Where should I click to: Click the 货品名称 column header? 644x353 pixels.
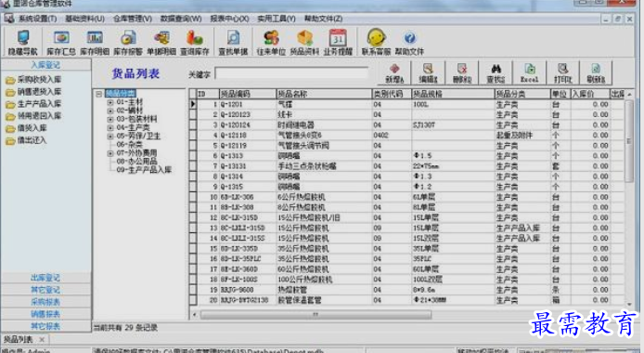324,94
